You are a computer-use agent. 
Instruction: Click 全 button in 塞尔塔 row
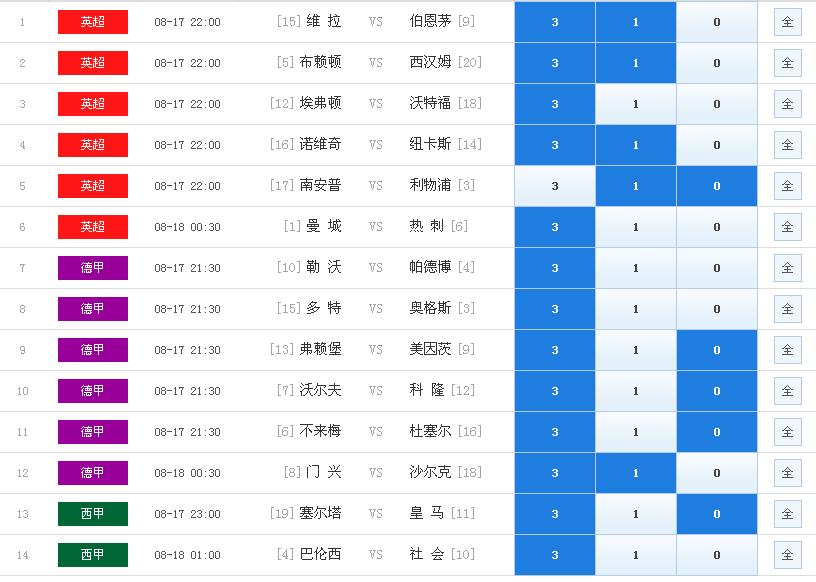787,514
